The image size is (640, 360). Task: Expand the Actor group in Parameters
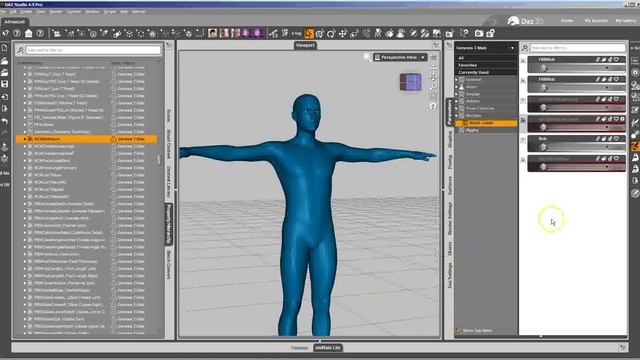456,87
